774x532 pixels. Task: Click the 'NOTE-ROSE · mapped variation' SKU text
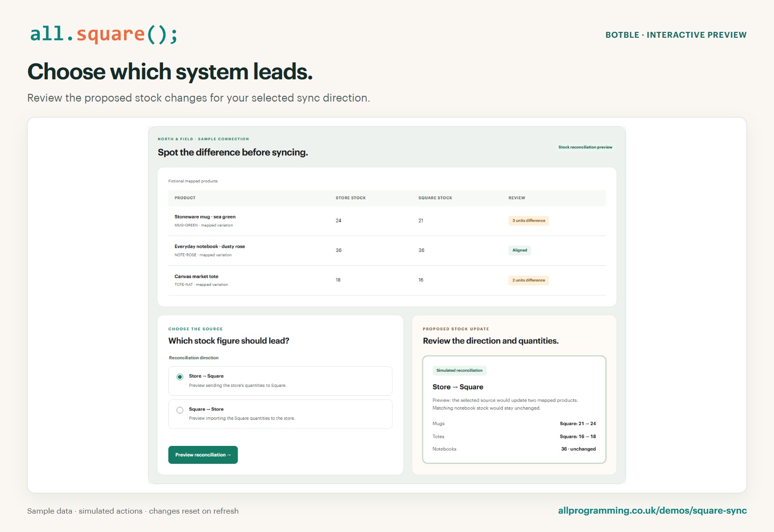(203, 255)
